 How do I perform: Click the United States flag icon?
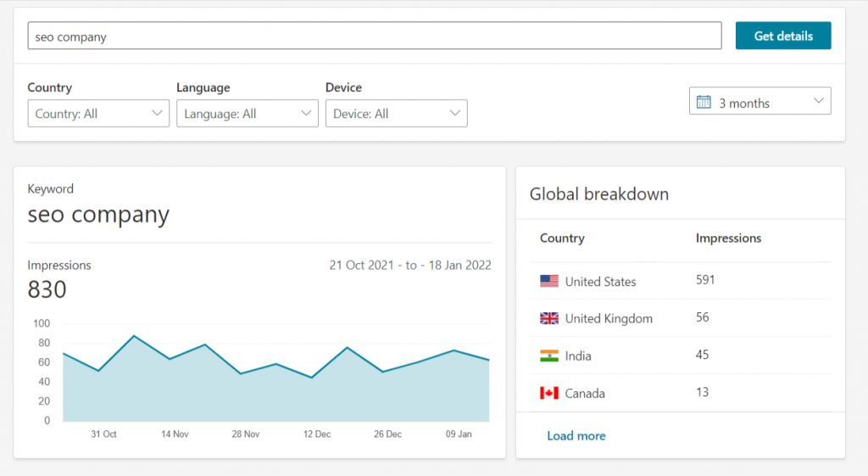tap(549, 281)
